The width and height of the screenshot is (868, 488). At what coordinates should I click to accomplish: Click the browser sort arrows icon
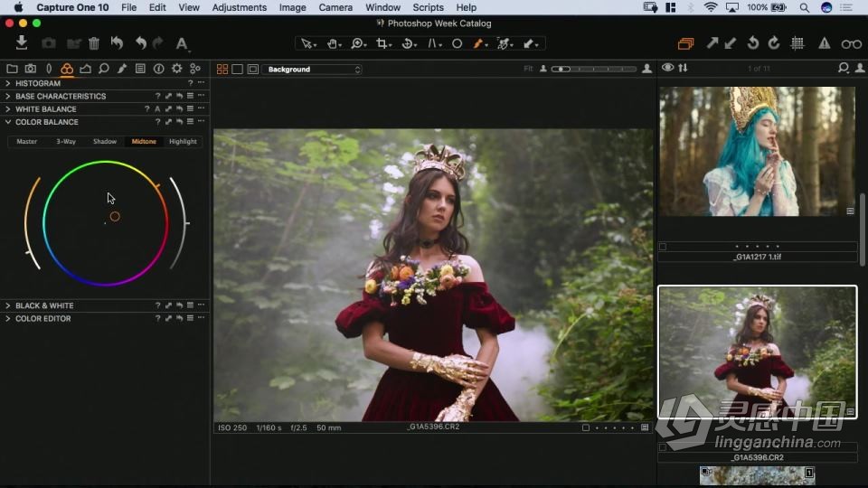click(684, 68)
